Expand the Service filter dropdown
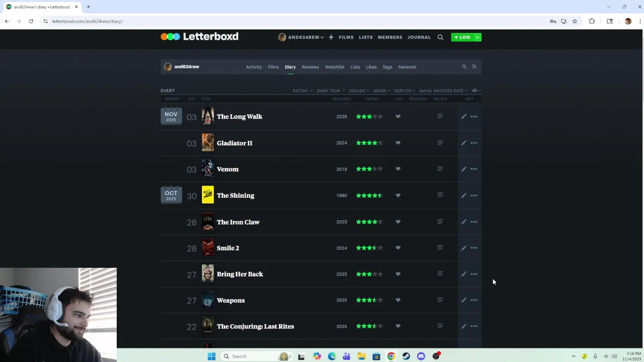The image size is (644, 362). (405, 90)
